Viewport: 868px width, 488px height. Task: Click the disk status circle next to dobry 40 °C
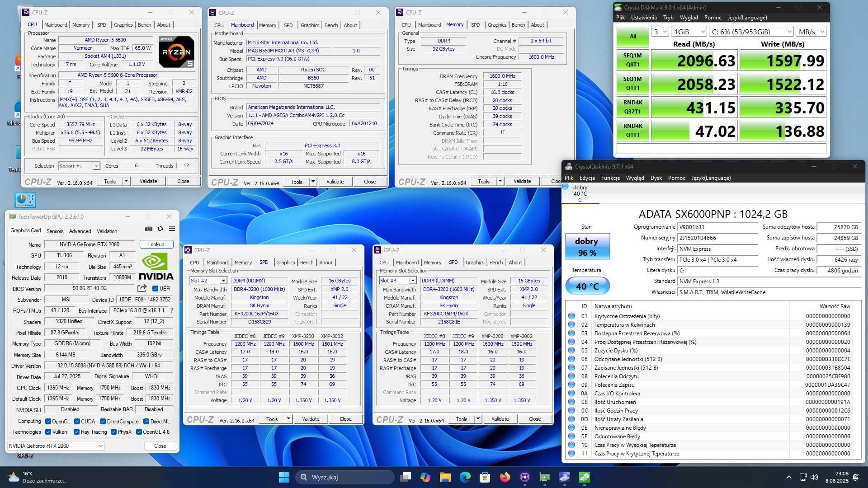[565, 187]
